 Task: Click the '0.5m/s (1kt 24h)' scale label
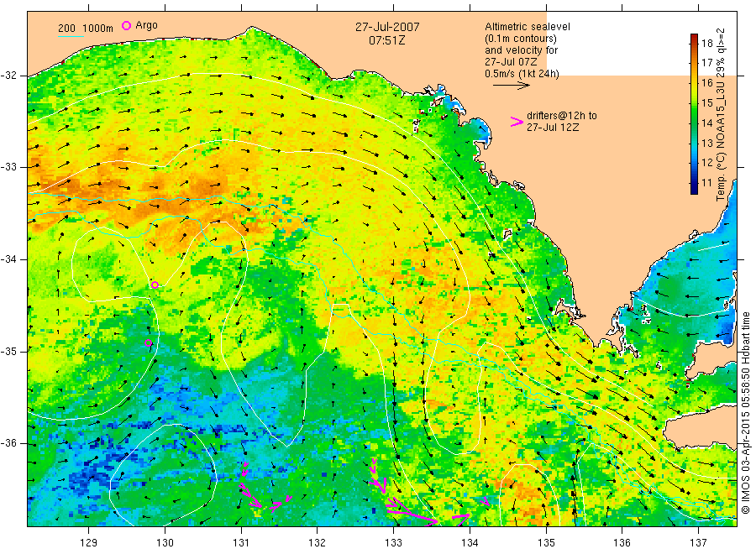(x=522, y=74)
